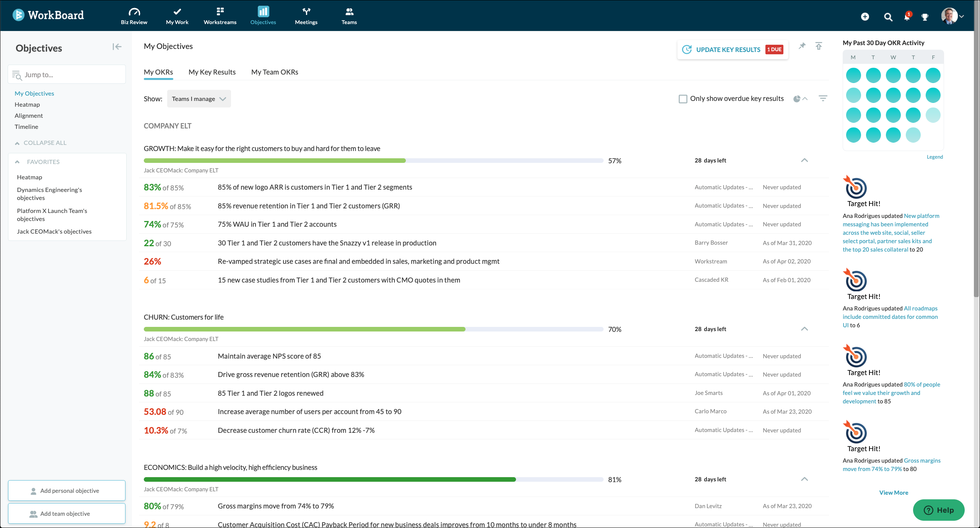Screen dimensions: 980x528
Task: Select Timeline in sidebar
Action: [26, 127]
